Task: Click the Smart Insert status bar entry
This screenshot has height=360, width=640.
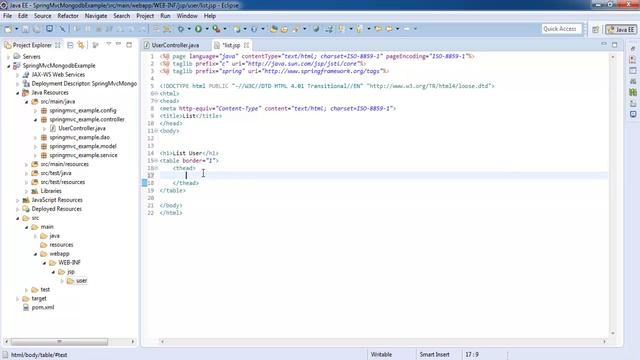Action: coord(434,355)
